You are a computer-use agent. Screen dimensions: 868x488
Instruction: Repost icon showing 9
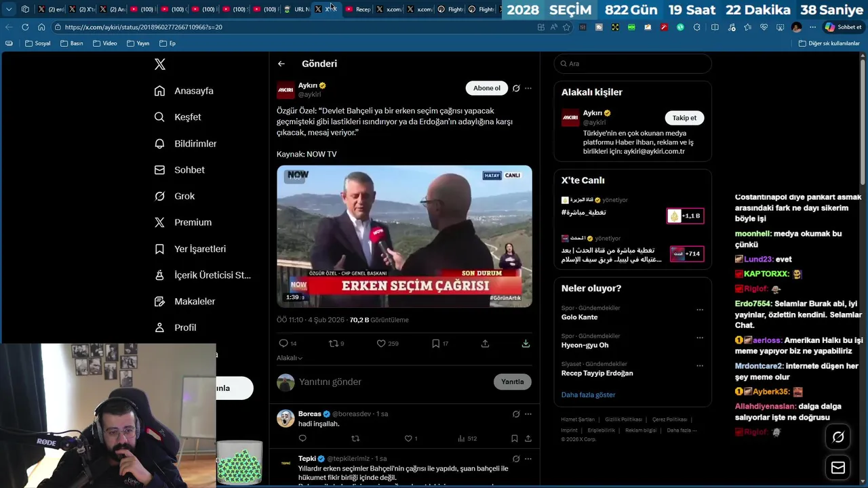point(333,344)
